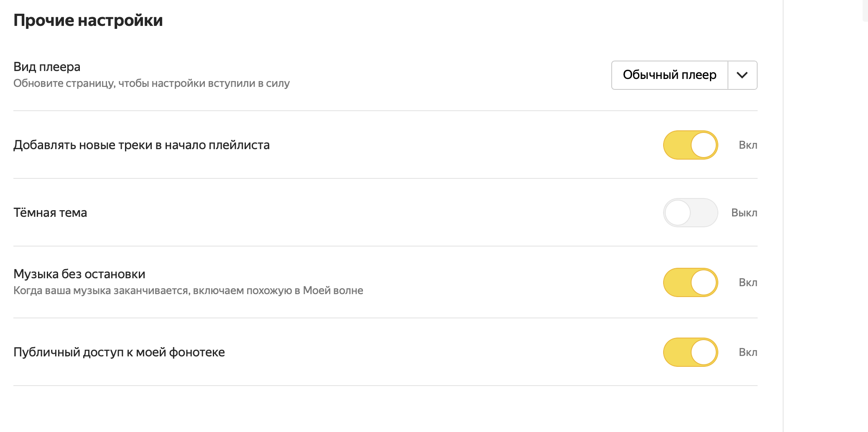Click the "Вид плеера" setting label
Screen dimensions: 868x432
[x=47, y=67]
